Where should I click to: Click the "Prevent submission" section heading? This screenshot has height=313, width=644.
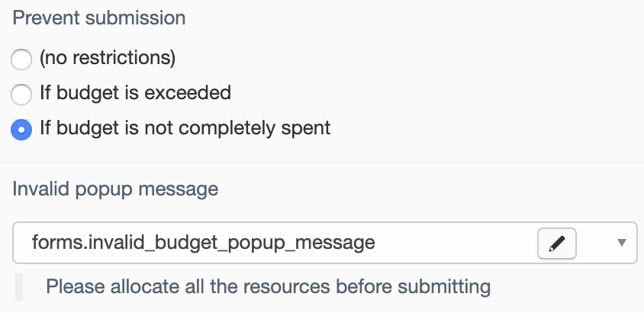click(99, 18)
